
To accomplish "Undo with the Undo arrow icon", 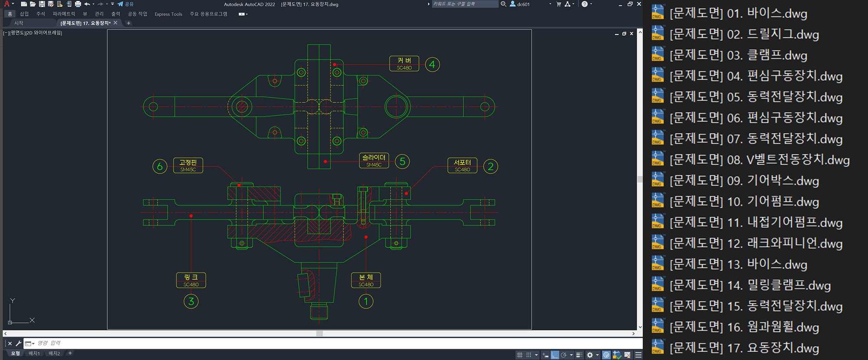I will (x=87, y=4).
